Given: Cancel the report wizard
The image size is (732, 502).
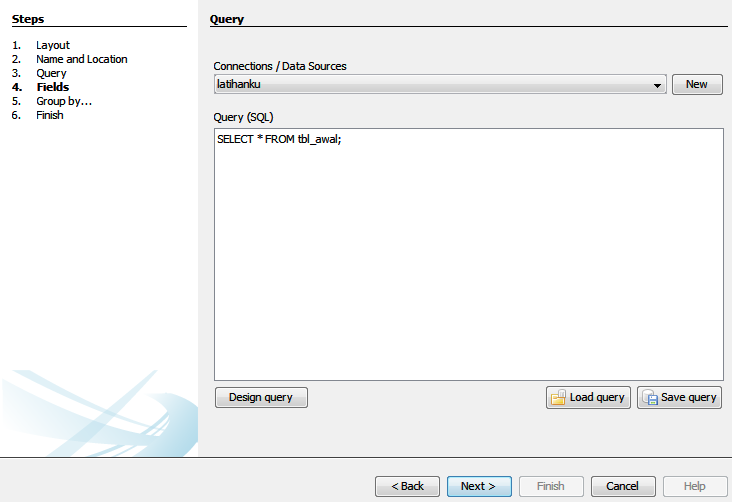Looking at the screenshot, I should (x=623, y=486).
